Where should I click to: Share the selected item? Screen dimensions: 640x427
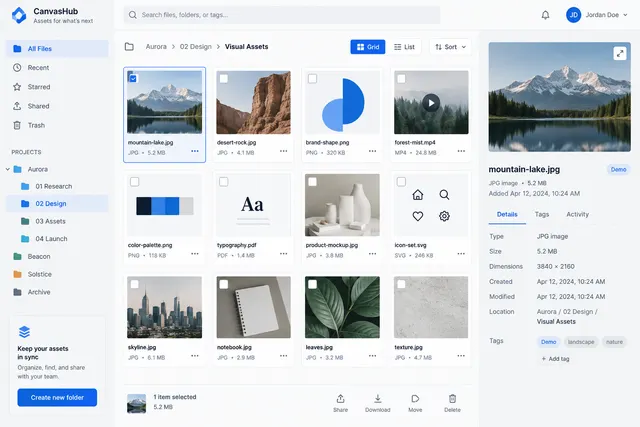(x=340, y=403)
